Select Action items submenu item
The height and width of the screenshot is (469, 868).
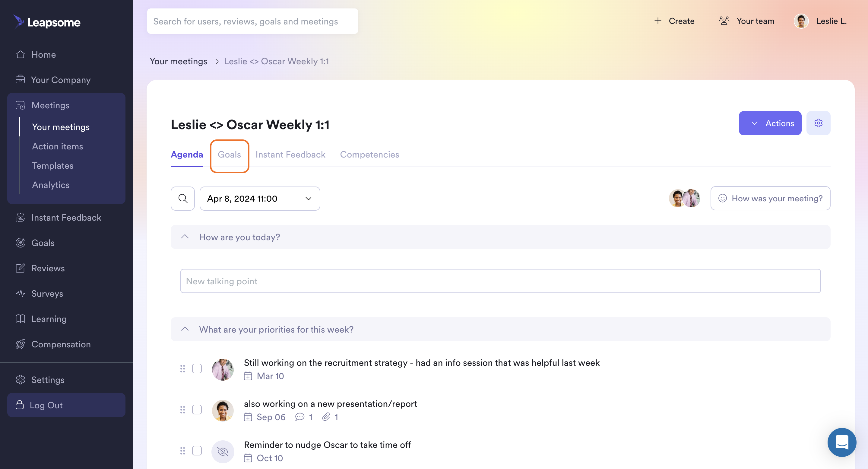(x=57, y=146)
